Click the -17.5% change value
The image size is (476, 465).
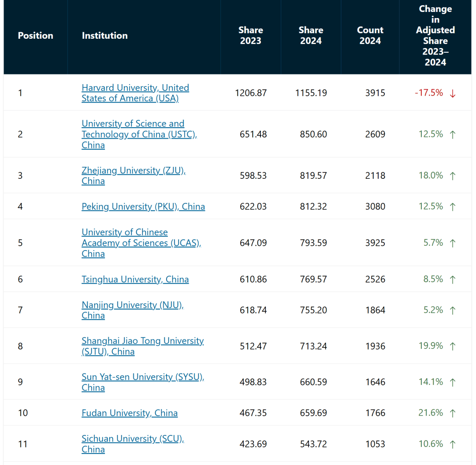[x=429, y=93]
